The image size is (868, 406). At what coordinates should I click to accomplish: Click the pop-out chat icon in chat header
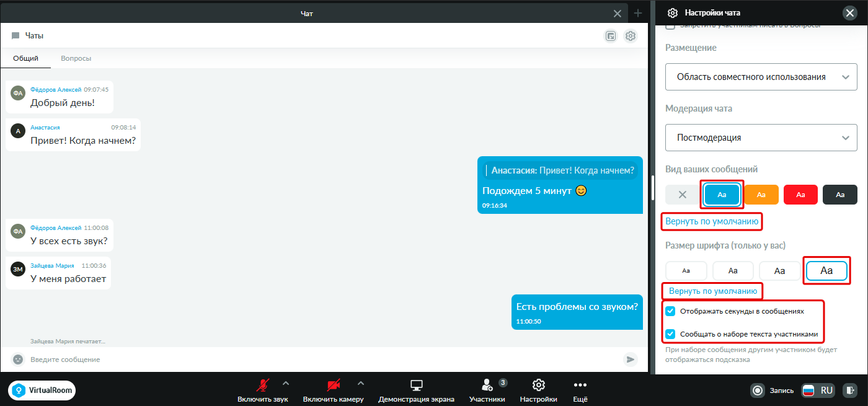pos(611,36)
